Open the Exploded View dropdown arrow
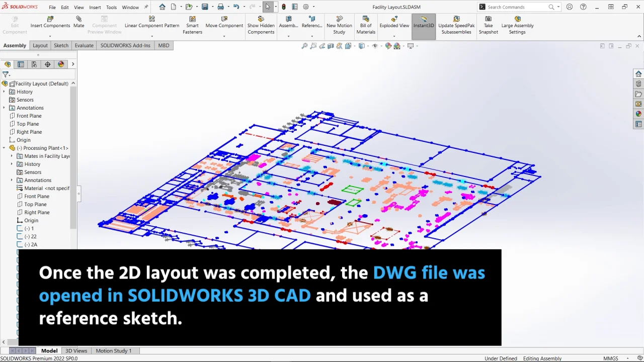 [394, 36]
